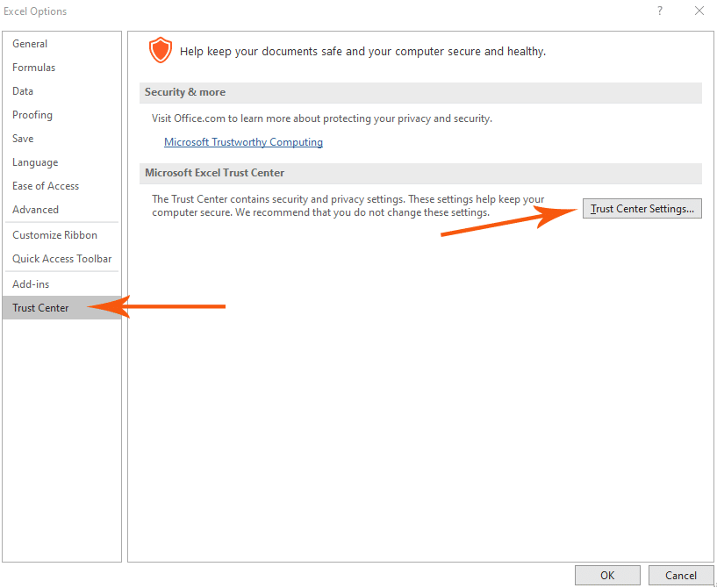Click the Security & more section header

185,92
